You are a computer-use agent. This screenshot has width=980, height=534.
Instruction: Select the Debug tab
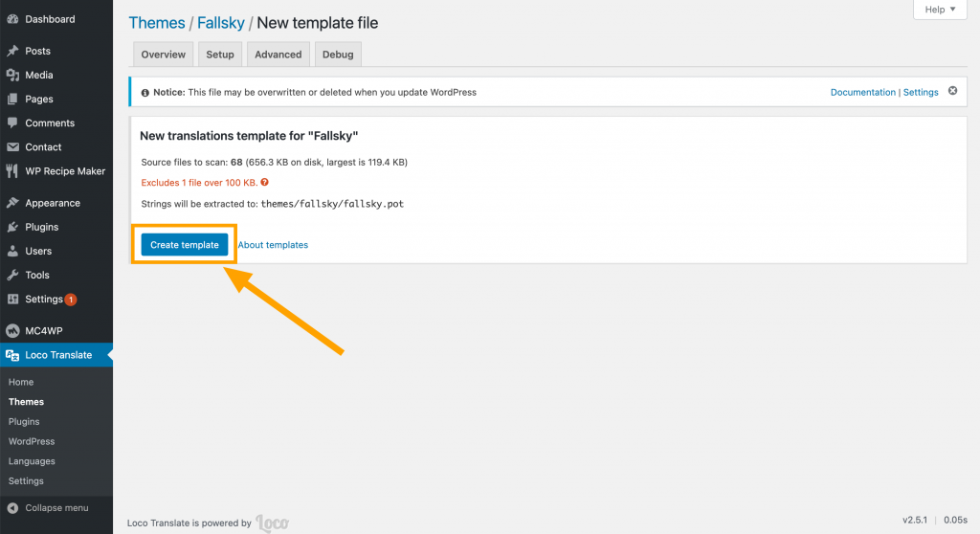[338, 55]
